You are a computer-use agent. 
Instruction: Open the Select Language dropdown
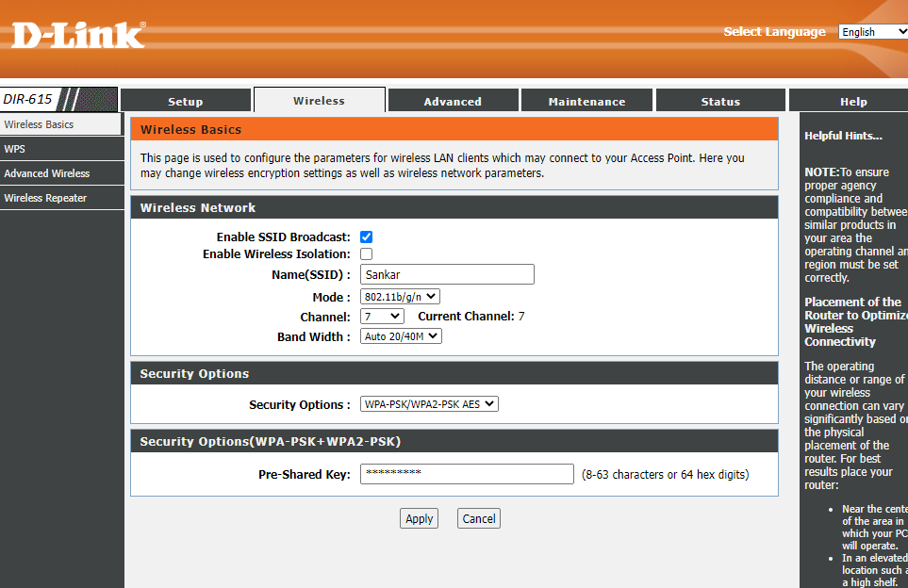click(872, 32)
